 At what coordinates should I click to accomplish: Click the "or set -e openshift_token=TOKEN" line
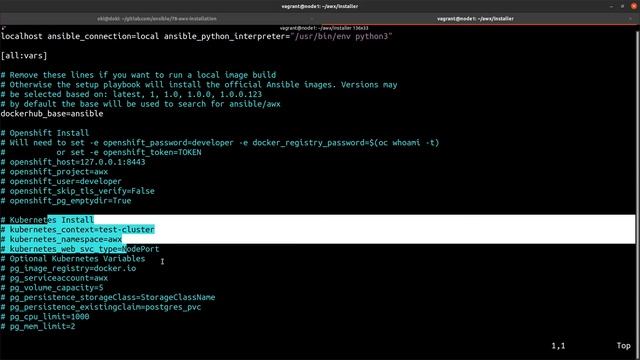point(101,152)
